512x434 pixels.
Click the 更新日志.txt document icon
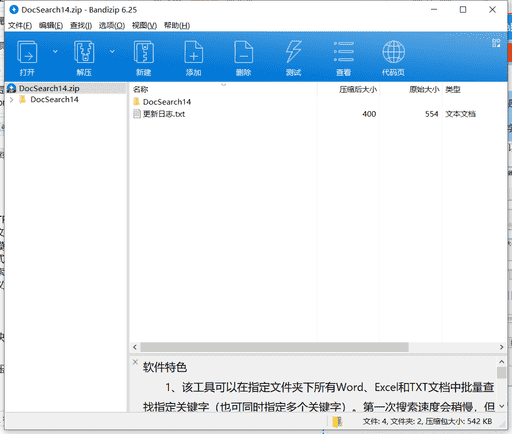(137, 114)
